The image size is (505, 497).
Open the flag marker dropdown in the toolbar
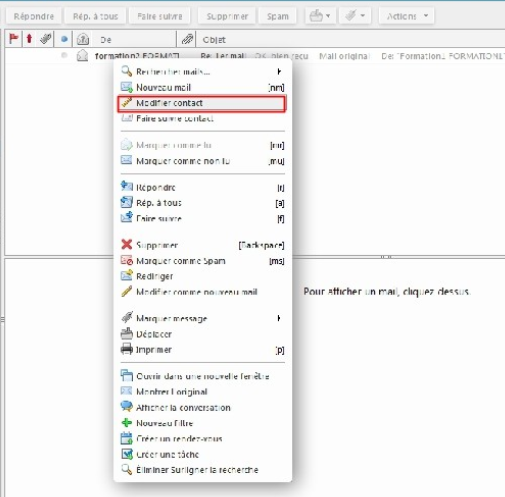tap(355, 16)
